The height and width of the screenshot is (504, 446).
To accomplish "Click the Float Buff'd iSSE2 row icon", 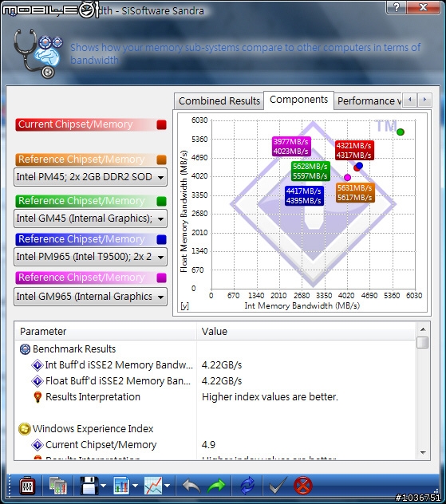I will pos(37,381).
